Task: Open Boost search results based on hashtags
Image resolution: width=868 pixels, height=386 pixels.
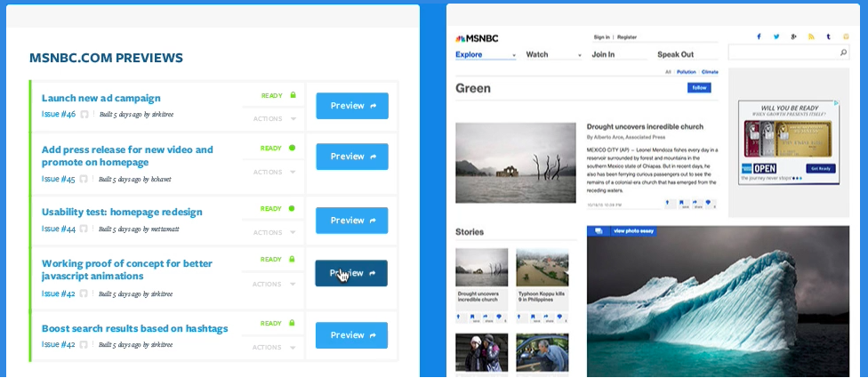Action: pos(134,328)
